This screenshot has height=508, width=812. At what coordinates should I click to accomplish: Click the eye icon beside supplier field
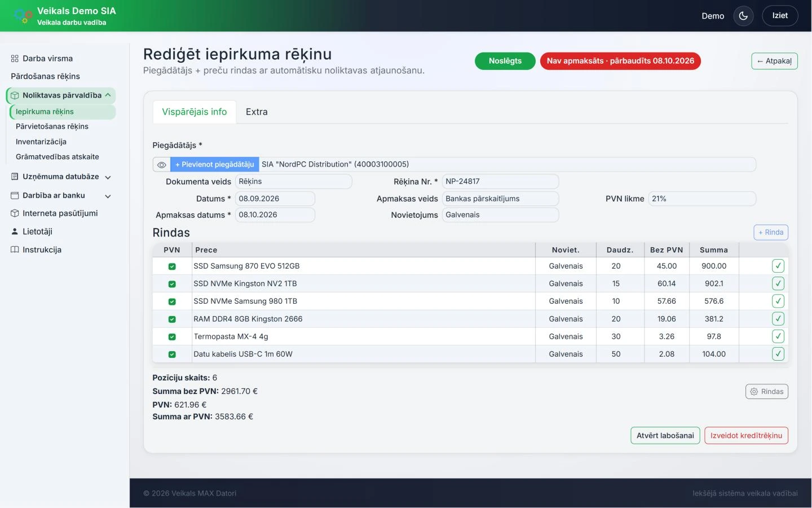pyautogui.click(x=161, y=165)
